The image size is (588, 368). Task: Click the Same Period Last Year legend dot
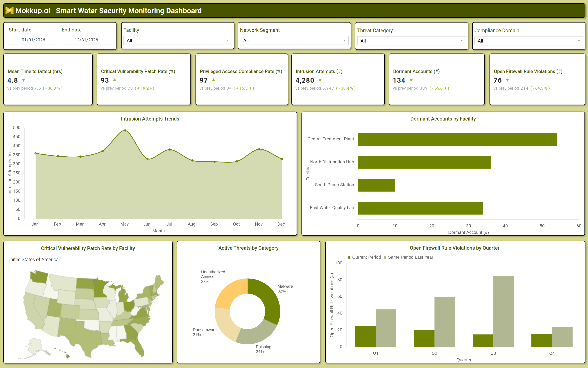(385, 257)
